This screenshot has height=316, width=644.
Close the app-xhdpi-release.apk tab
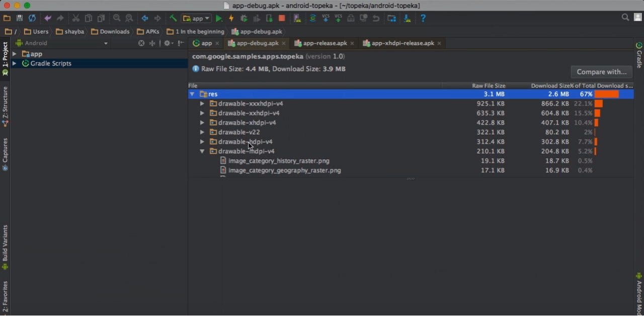tap(439, 43)
